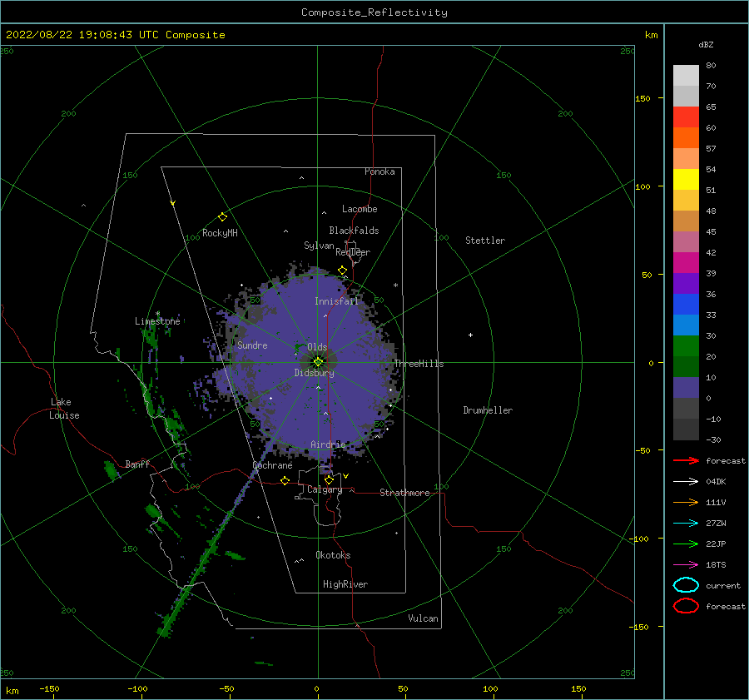Viewport: 749px width, 700px height.
Task: Click the yellow diamond marker near RockyMH
Action: (x=222, y=217)
